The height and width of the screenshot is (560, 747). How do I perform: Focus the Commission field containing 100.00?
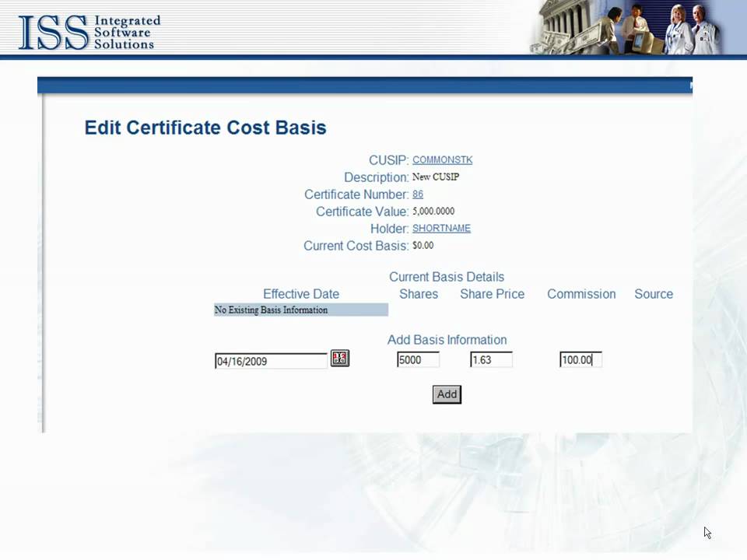580,359
